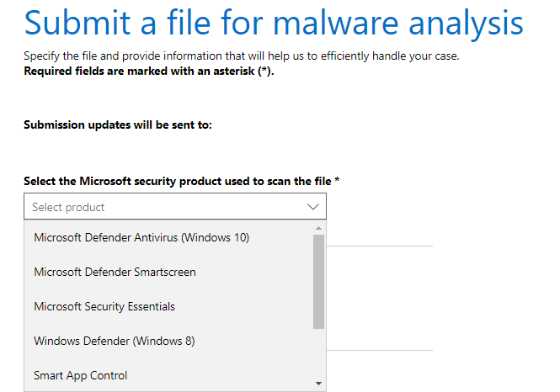Select Smart App Control in the list
Screen dimensions: 560x392
point(81,375)
